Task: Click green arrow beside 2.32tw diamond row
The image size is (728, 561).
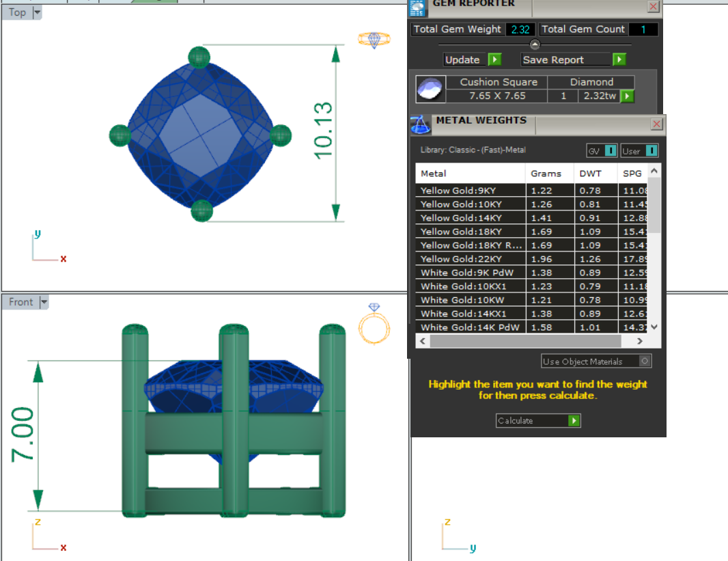Action: click(x=627, y=96)
